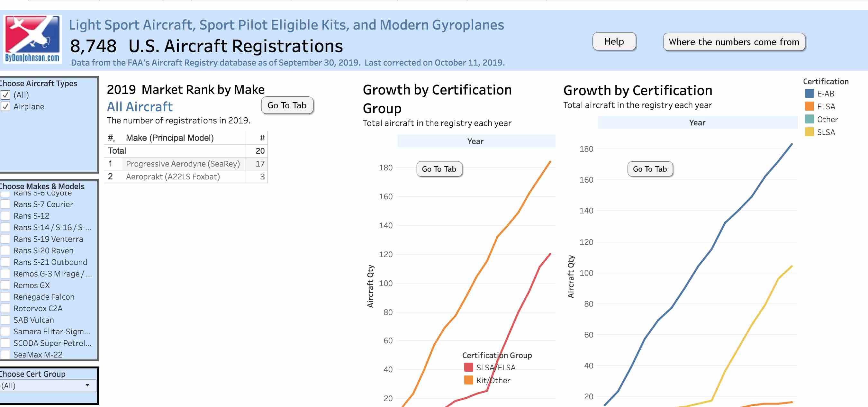
Task: Select the SLSA yellow legend swatch
Action: (x=809, y=132)
